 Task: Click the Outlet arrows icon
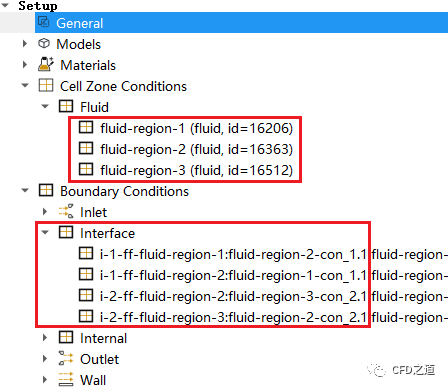66,358
